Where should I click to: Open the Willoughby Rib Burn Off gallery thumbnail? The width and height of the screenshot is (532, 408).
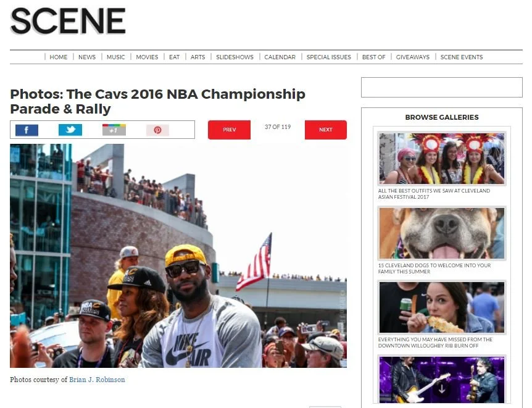coord(442,307)
